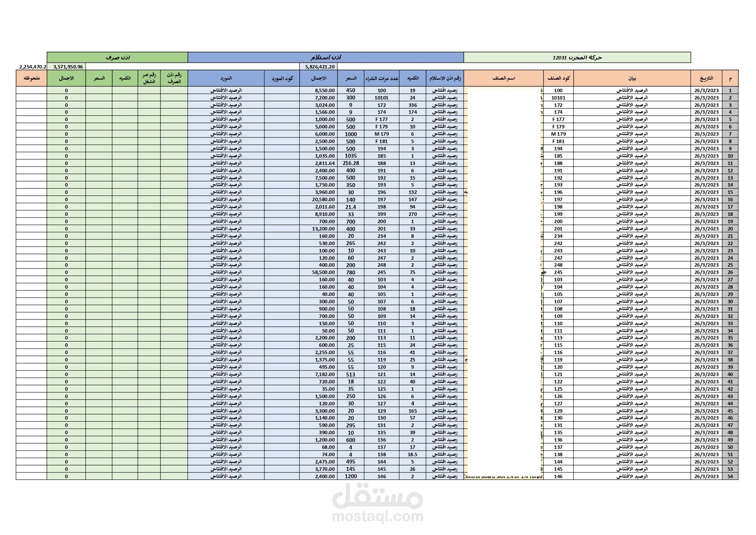Select the total cell 7,200.00
This screenshot has width=756, height=535.
pos(319,98)
